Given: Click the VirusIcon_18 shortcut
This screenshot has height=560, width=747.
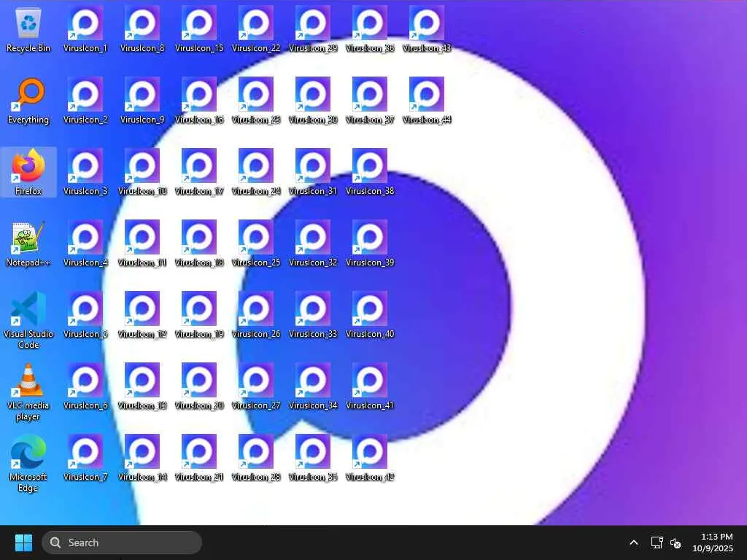Looking at the screenshot, I should click(x=199, y=244).
